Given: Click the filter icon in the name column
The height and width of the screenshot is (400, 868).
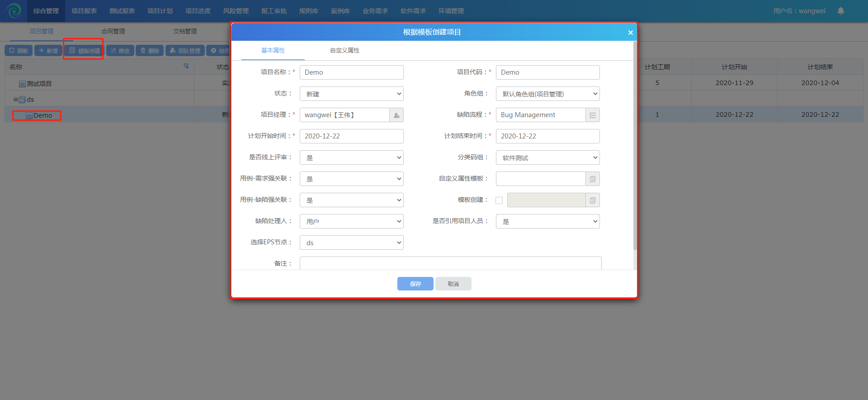Looking at the screenshot, I should (x=186, y=66).
